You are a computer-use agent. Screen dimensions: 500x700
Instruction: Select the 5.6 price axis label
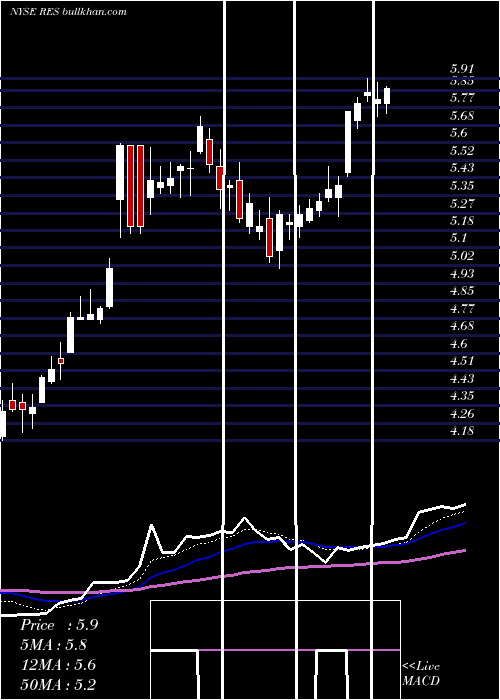pyautogui.click(x=458, y=133)
